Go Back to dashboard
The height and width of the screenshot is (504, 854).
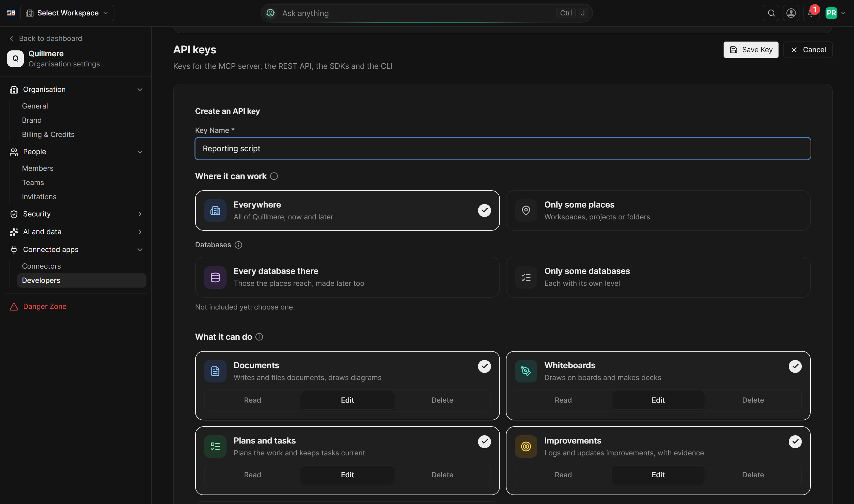(x=46, y=38)
